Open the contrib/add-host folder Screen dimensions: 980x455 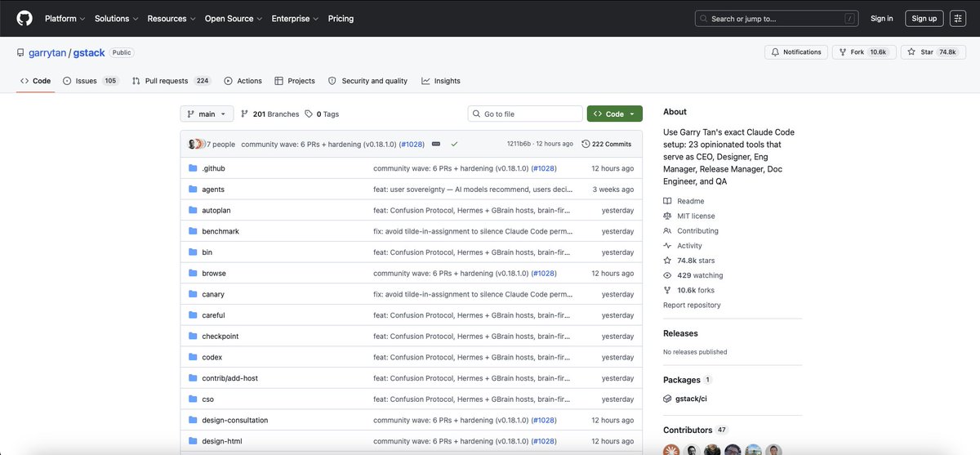coord(229,378)
